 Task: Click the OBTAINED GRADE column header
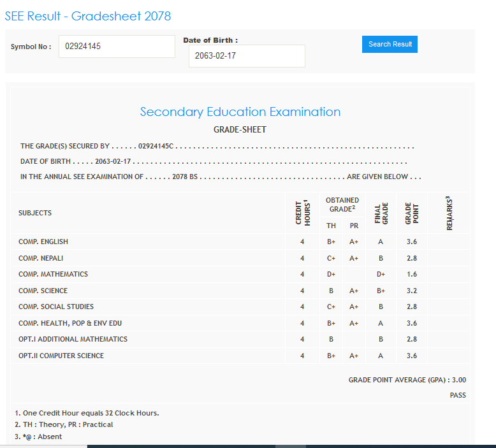pos(342,205)
